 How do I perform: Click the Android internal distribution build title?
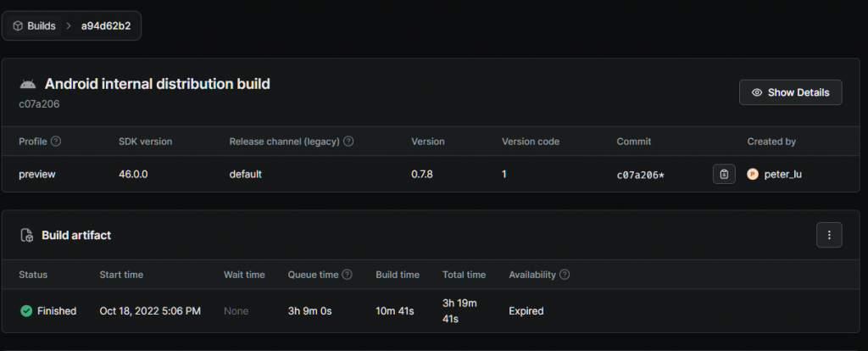[x=157, y=84]
